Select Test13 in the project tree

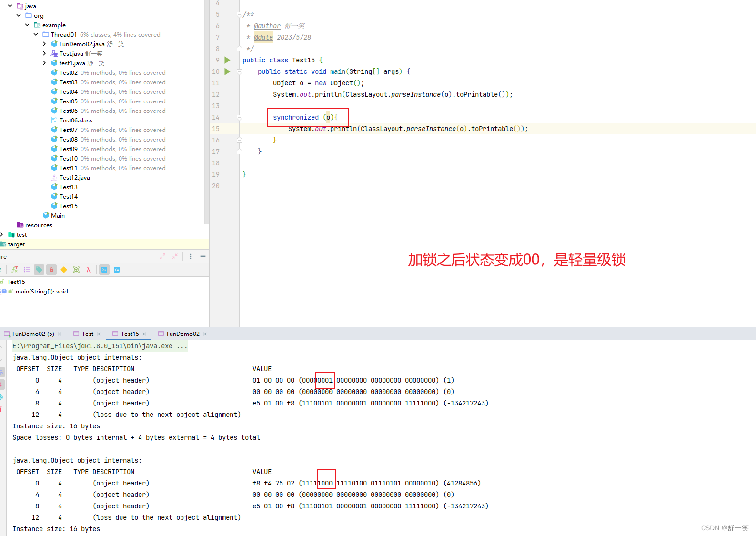(x=69, y=187)
